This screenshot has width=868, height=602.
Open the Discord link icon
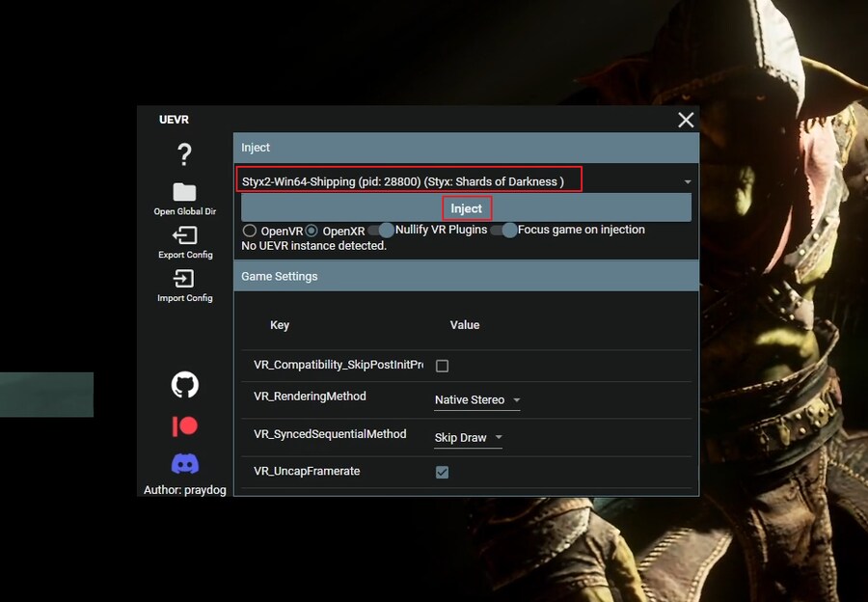coord(185,463)
